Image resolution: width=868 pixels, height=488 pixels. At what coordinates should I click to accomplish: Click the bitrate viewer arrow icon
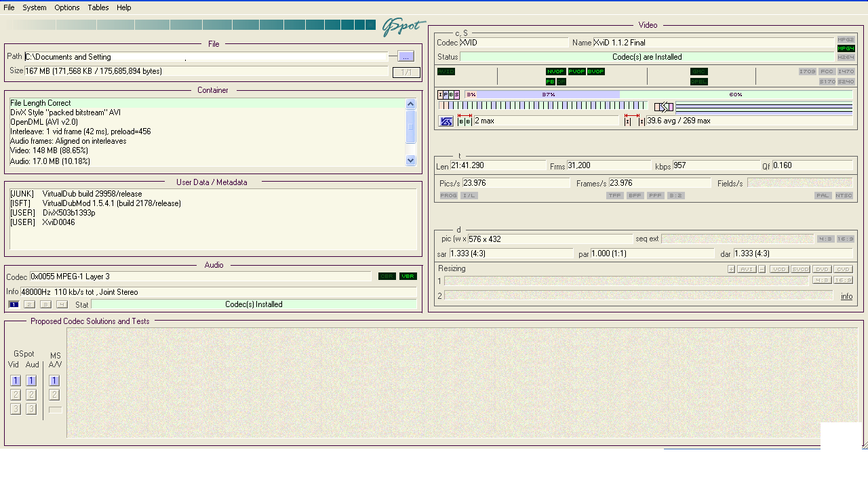[664, 107]
